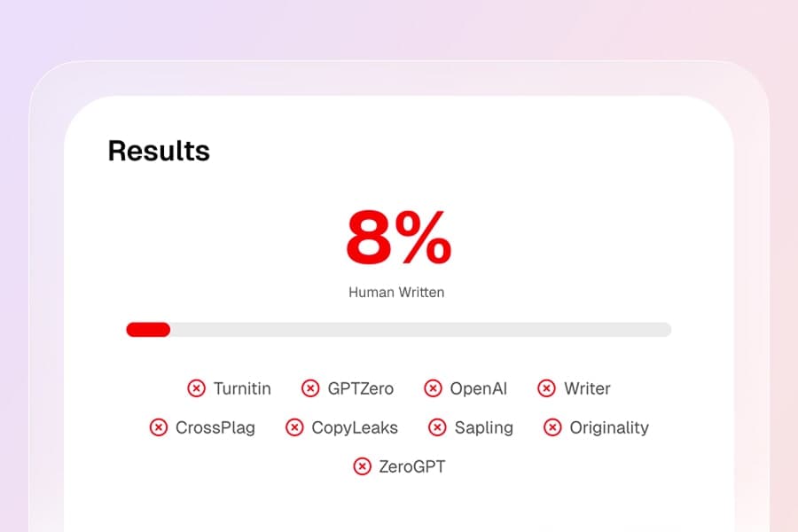
Task: Click the red X icon beside OpenAI
Action: point(433,388)
